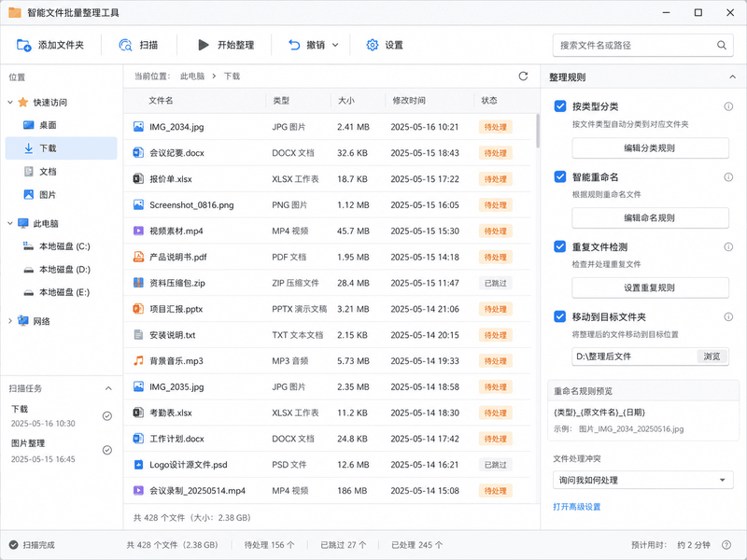The image size is (747, 560).
Task: Click the 扫描 scan icon in toolbar
Action: [x=125, y=45]
